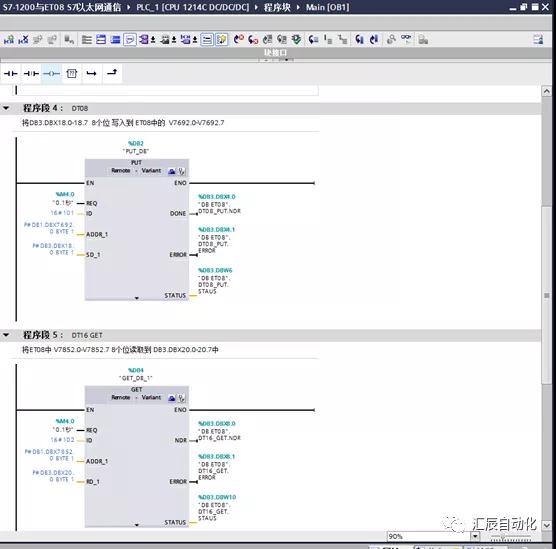Click the vertical scrollbar up arrow
The width and height of the screenshot is (556, 549).
point(546,92)
